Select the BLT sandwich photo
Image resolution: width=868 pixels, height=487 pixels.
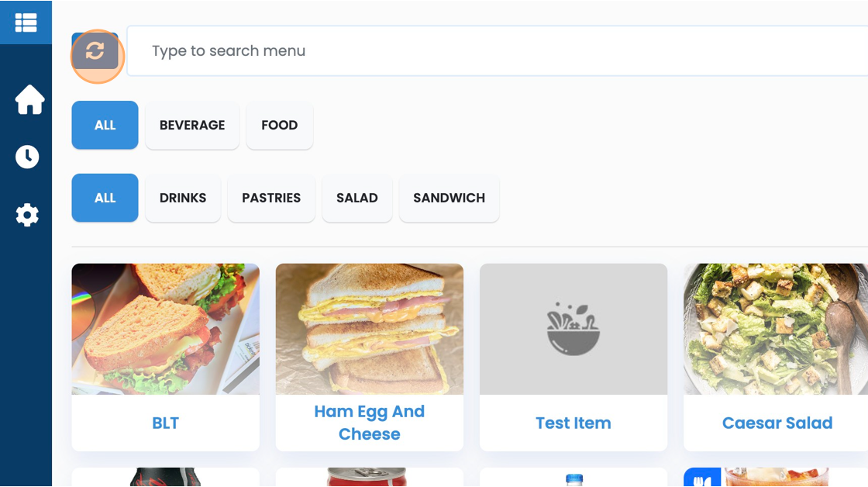tap(166, 329)
